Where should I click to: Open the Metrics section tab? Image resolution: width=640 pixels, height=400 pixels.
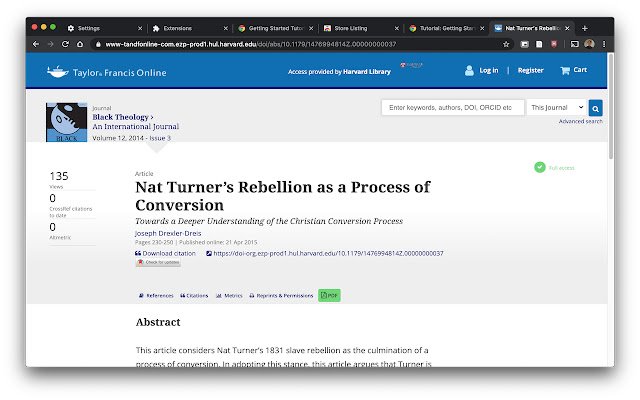(229, 296)
